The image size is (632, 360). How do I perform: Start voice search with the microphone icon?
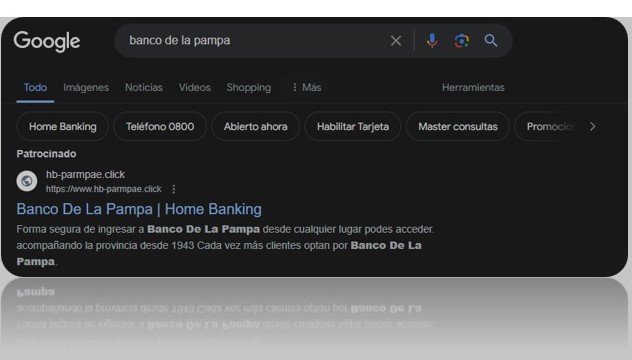click(432, 41)
